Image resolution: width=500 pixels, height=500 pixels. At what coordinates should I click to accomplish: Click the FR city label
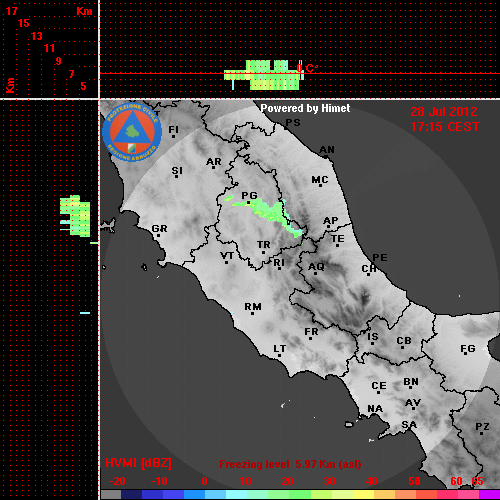click(311, 332)
